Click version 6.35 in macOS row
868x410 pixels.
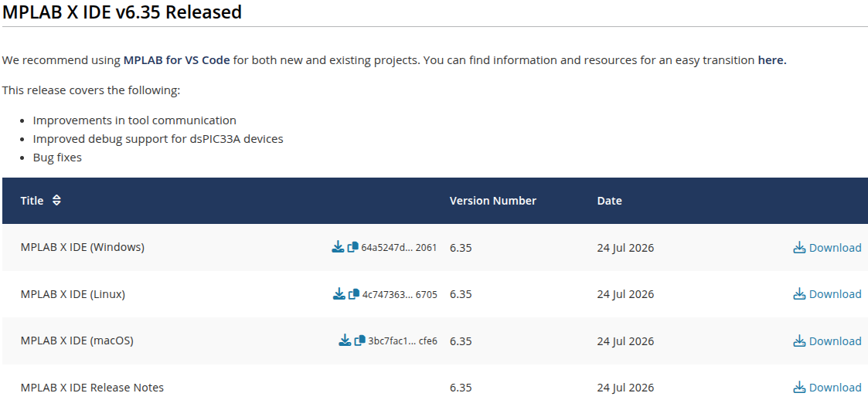point(461,341)
